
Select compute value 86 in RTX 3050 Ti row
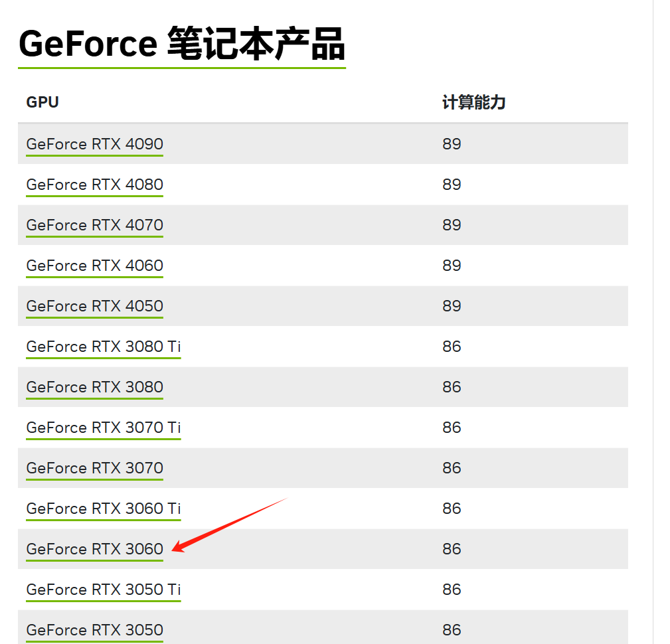pos(452,590)
